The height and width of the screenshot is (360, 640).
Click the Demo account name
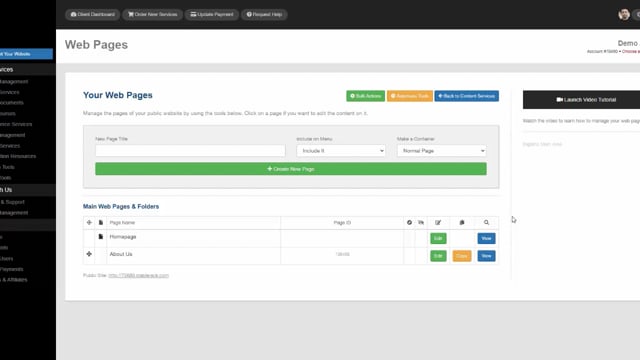[x=629, y=43]
